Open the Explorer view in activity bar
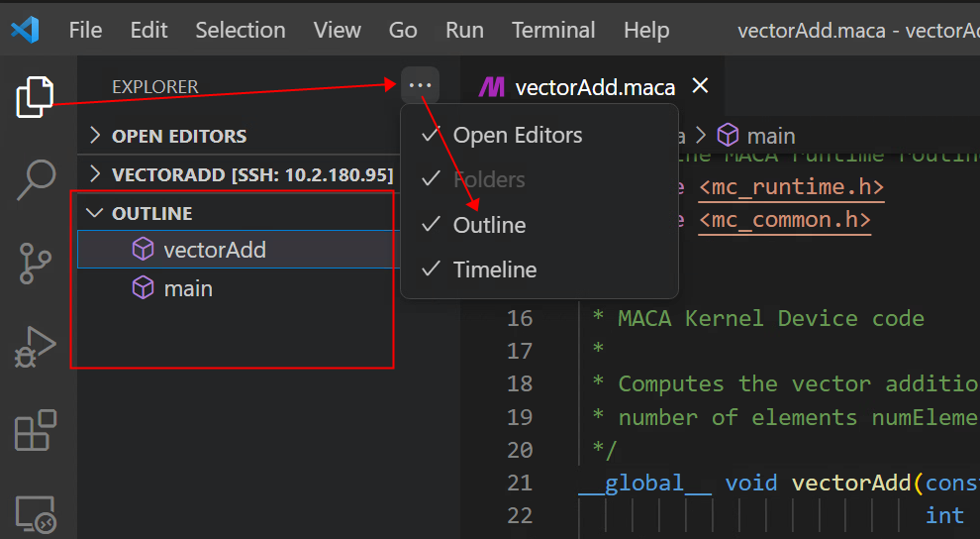980x539 pixels. coord(35,97)
